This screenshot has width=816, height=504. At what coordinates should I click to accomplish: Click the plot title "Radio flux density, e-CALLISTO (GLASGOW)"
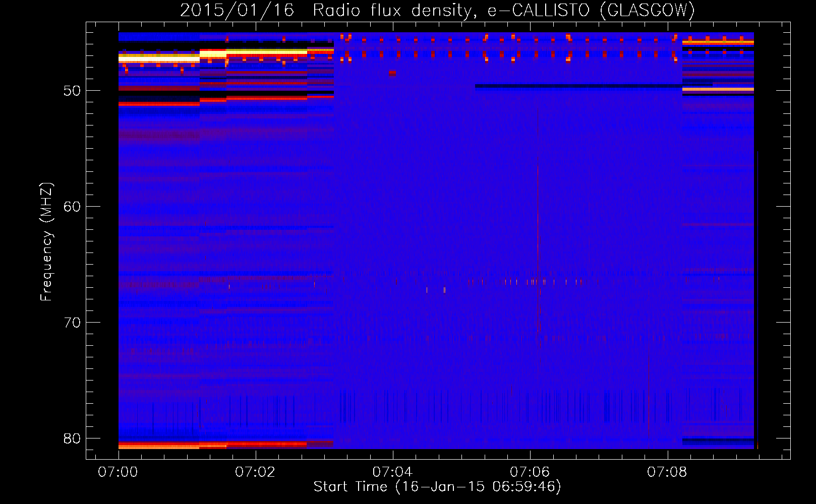pyautogui.click(x=504, y=10)
